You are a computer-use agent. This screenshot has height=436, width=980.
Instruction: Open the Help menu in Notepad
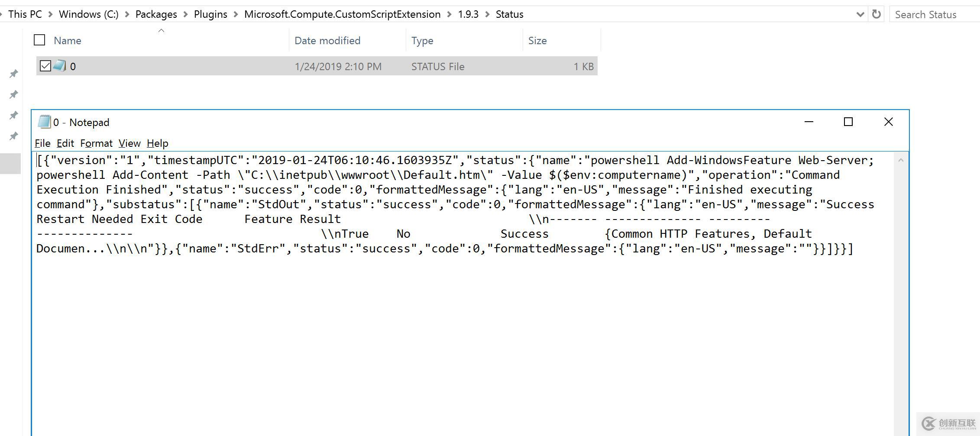158,143
